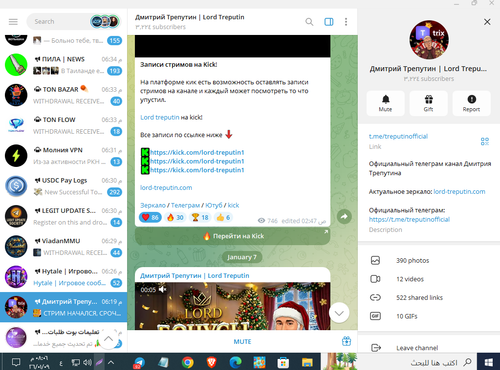Close the channel info panel

pos(487,22)
